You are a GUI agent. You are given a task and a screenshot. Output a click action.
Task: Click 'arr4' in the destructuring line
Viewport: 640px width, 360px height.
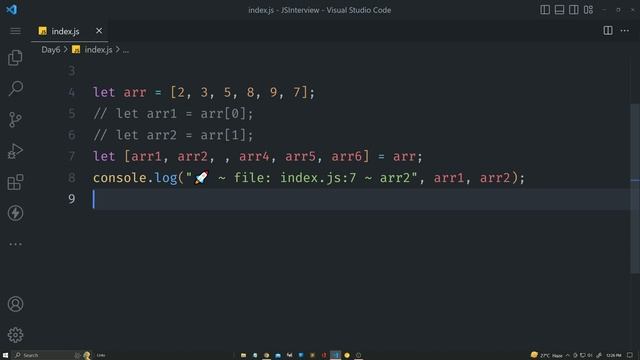pos(254,156)
